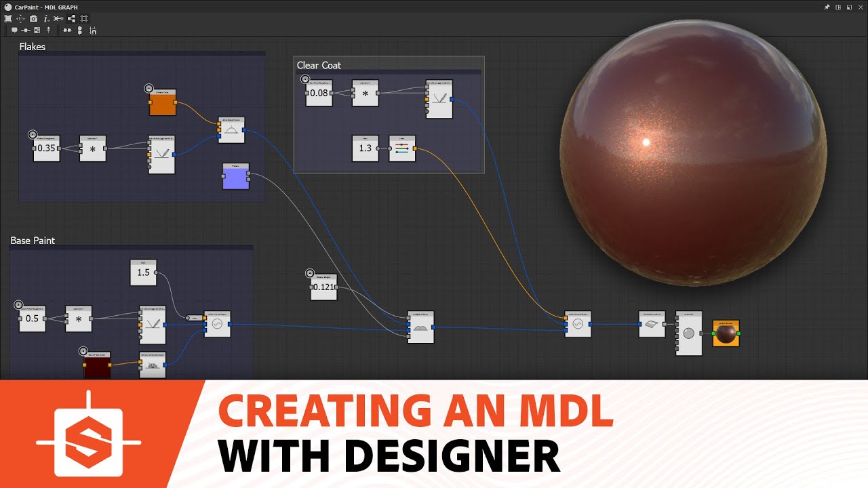Select the multiply operator node in Clear Coat
This screenshot has height=488, width=868.
click(366, 93)
